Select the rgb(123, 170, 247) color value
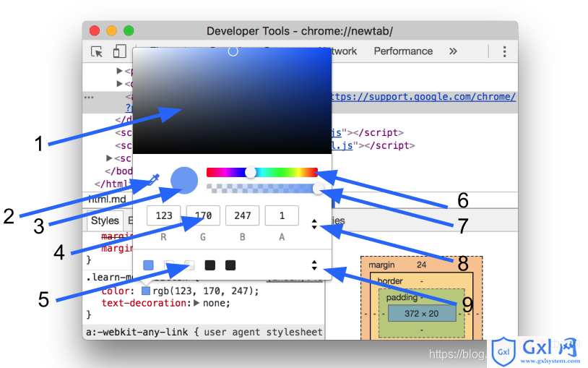The image size is (588, 368). (x=205, y=291)
